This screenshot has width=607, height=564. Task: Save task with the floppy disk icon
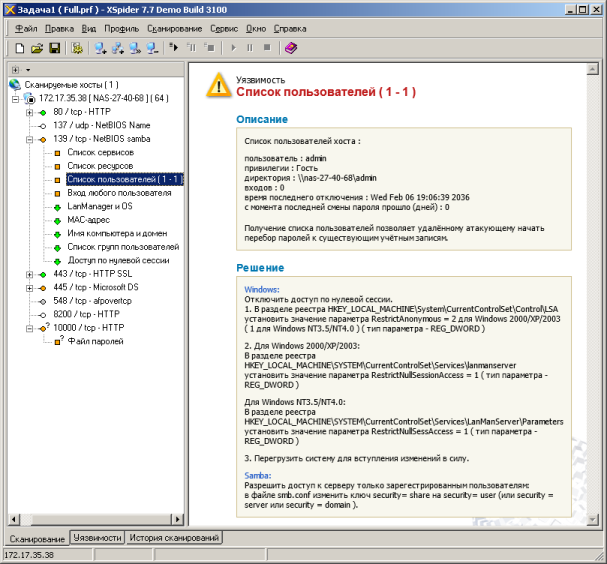(55, 48)
